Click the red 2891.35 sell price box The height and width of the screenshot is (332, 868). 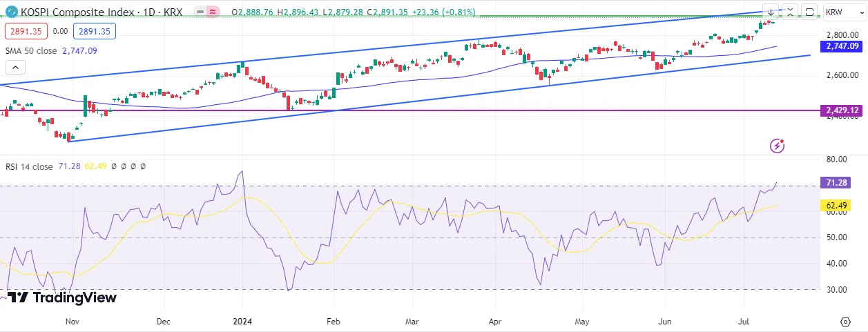tap(26, 31)
